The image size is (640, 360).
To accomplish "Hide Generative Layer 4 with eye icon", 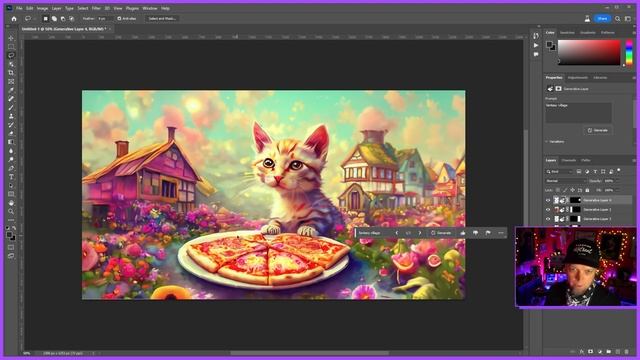I will (548, 200).
